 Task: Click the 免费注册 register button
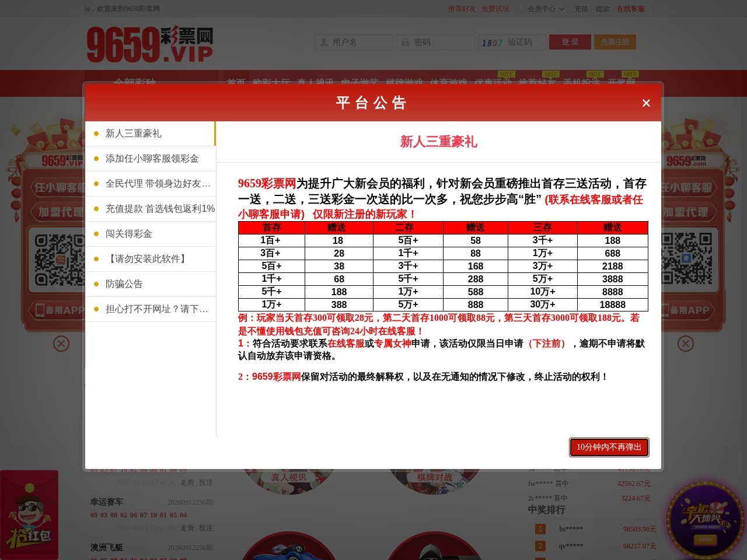coord(615,42)
